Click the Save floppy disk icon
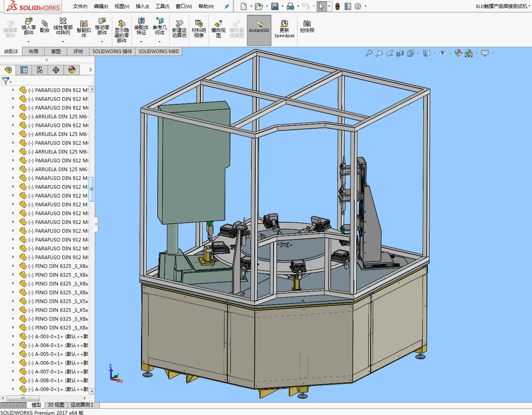532x415 pixels. 275,6
